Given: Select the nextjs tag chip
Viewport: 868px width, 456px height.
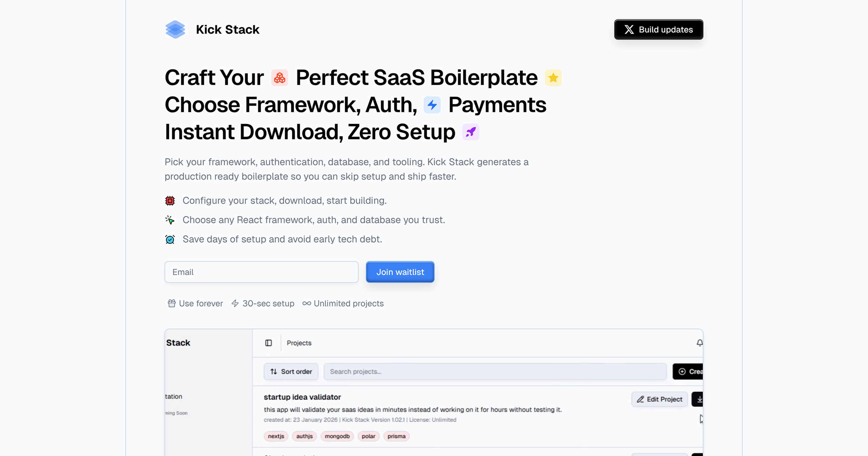Looking at the screenshot, I should (276, 436).
